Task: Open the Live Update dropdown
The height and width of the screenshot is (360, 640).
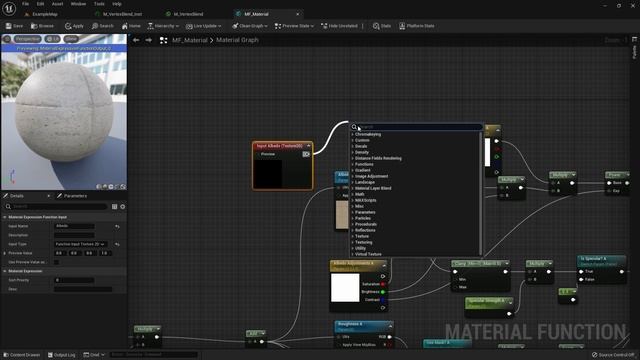Action: pos(203,26)
